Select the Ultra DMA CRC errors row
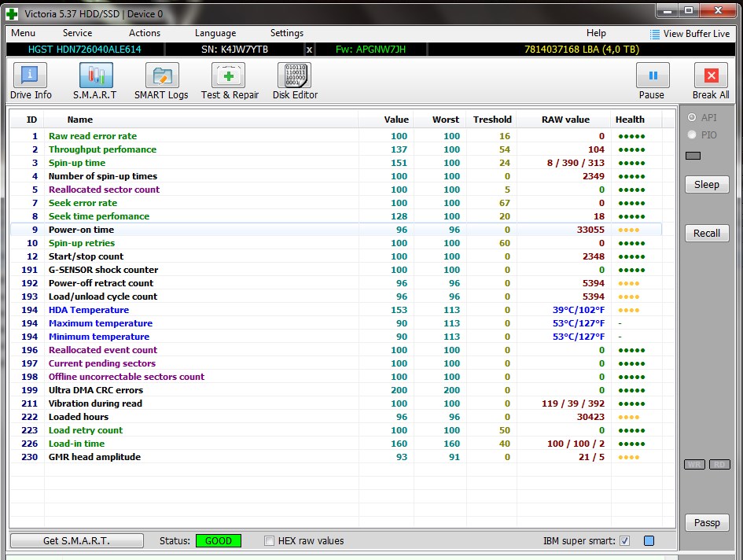This screenshot has height=560, width=743. 336,390
